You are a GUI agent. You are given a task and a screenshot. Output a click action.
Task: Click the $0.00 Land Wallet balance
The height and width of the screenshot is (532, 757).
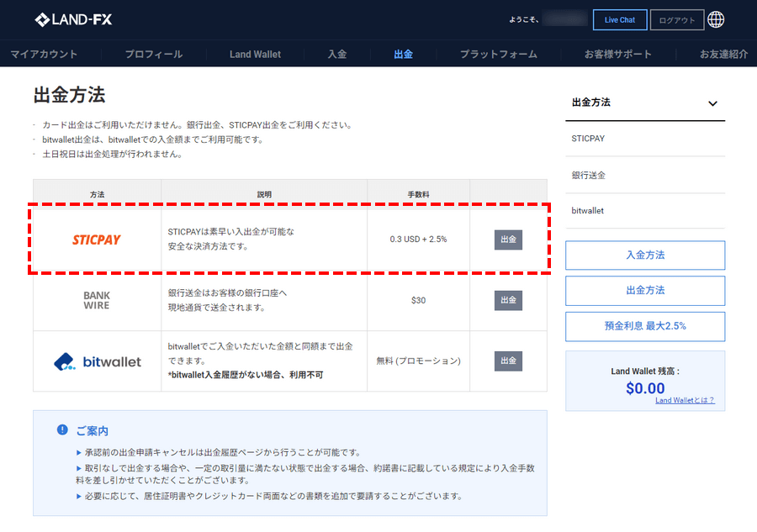(645, 388)
